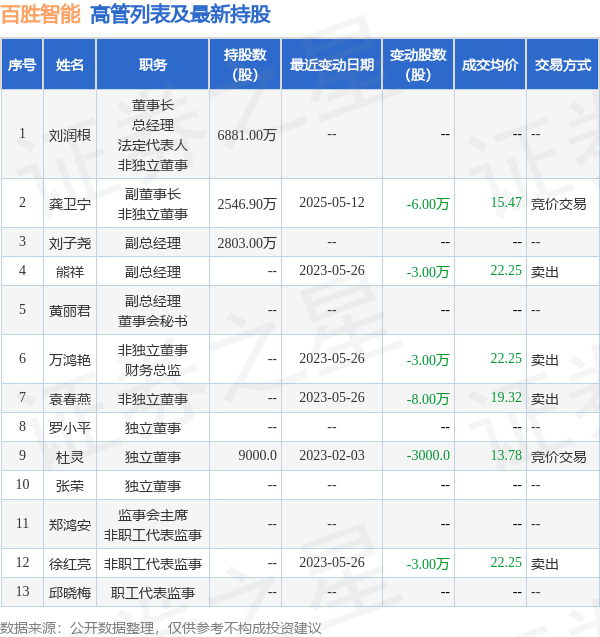Image resolution: width=600 pixels, height=637 pixels.
Task: Click average price 15.47
Action: 506,202
